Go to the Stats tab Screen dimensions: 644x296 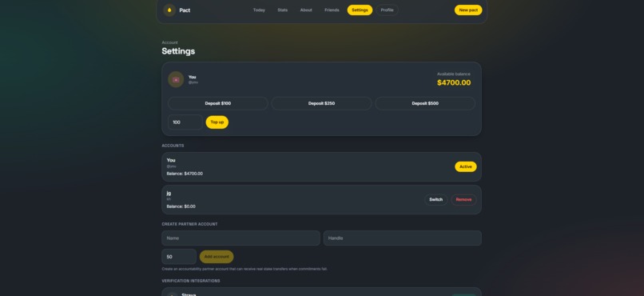point(283,10)
